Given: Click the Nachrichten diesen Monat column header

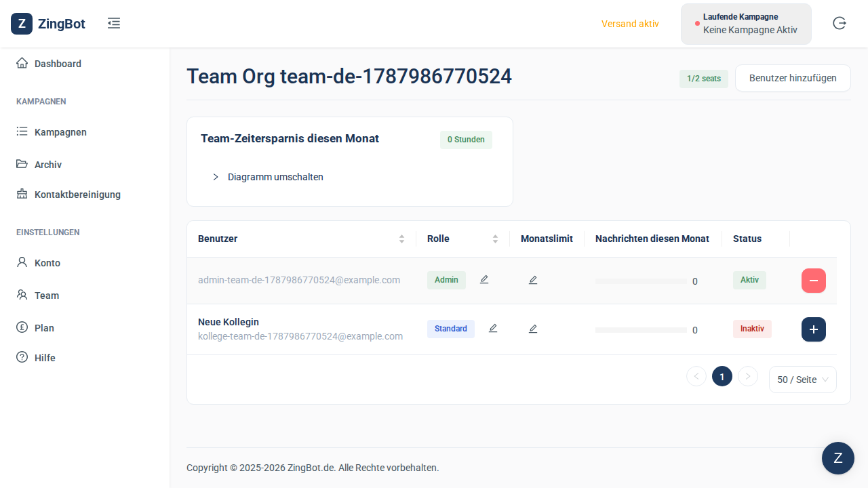Looking at the screenshot, I should pos(652,239).
